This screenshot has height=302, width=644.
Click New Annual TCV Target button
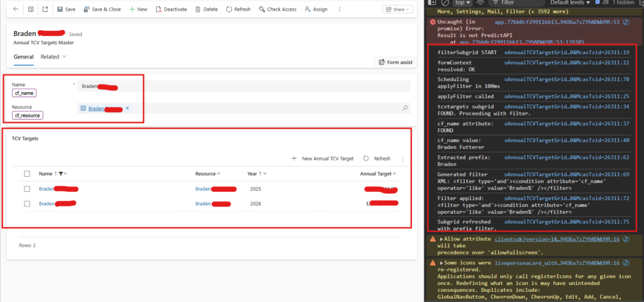tap(322, 159)
